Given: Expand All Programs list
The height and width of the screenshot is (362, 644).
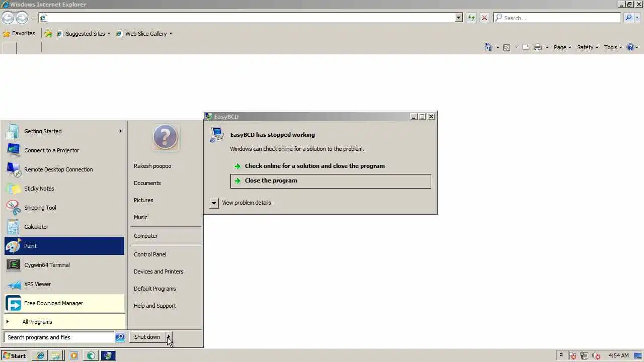Looking at the screenshot, I should coord(64,322).
